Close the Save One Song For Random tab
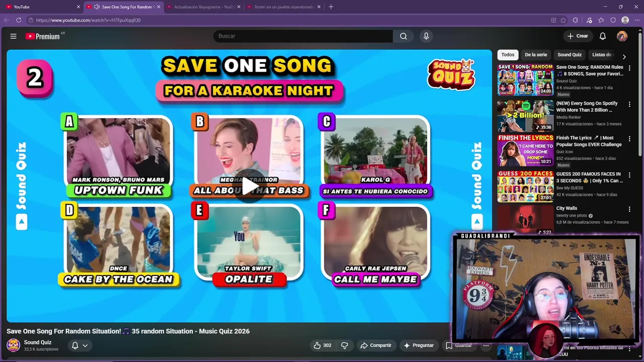644x362 pixels. point(158,7)
